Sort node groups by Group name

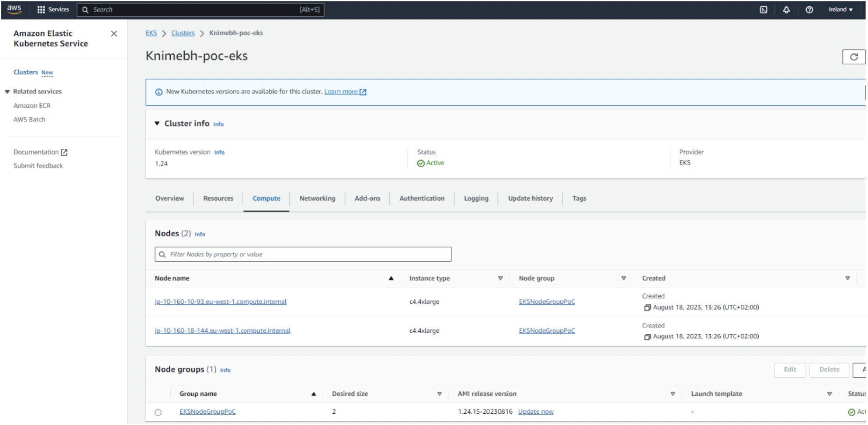point(314,394)
